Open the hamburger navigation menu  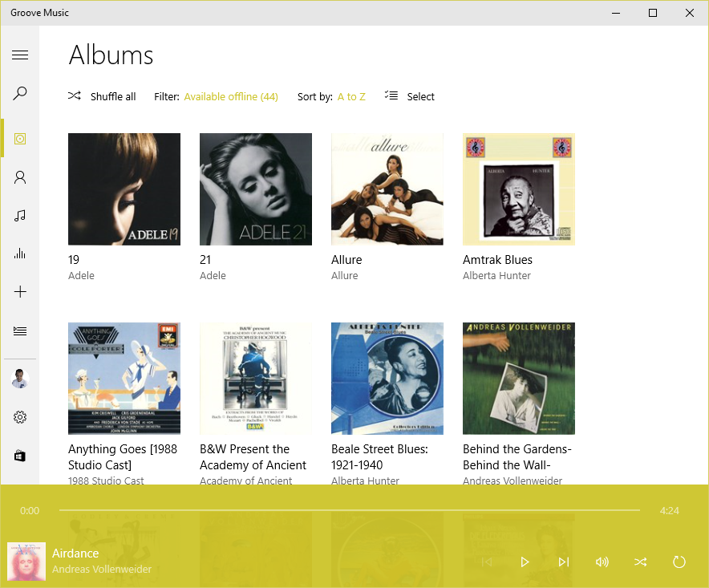coord(20,55)
